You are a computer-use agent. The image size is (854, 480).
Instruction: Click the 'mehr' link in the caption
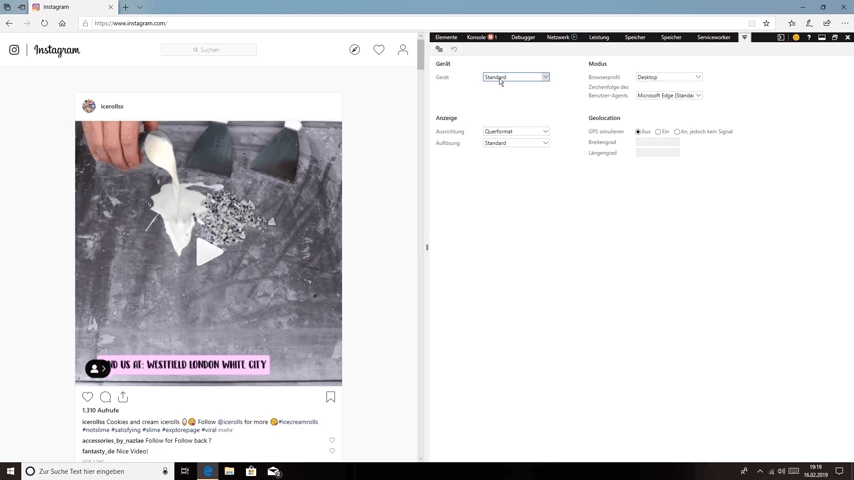click(225, 430)
